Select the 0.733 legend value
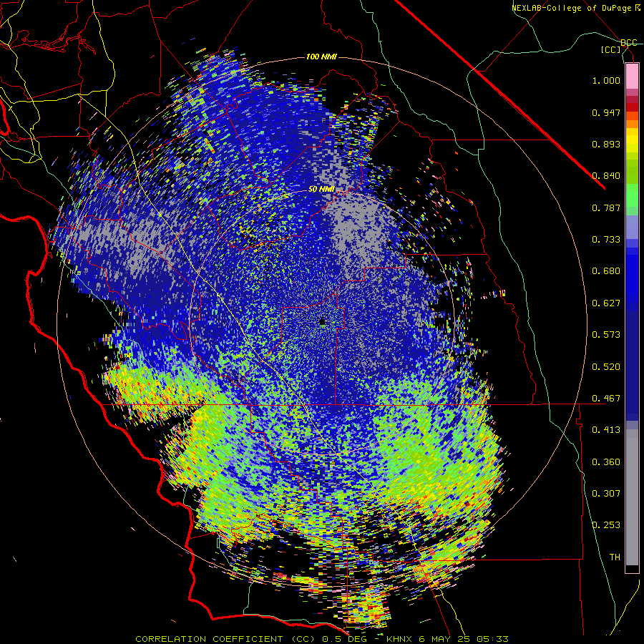 click(606, 240)
